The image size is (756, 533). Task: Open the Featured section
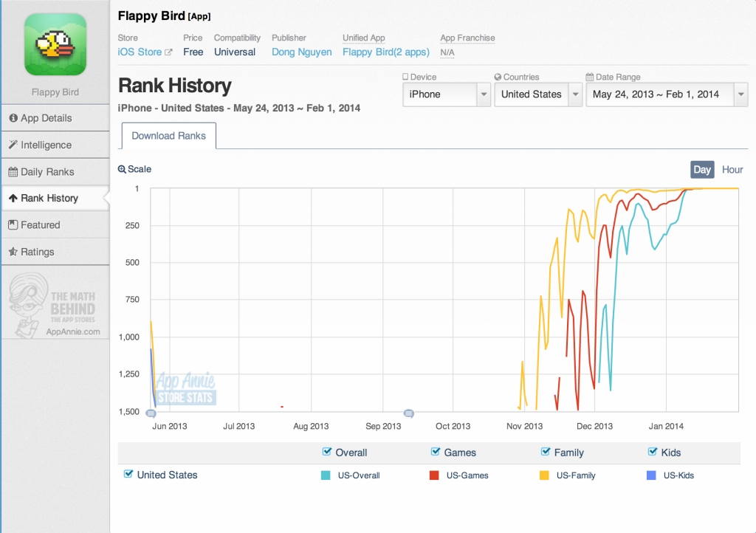(x=55, y=225)
